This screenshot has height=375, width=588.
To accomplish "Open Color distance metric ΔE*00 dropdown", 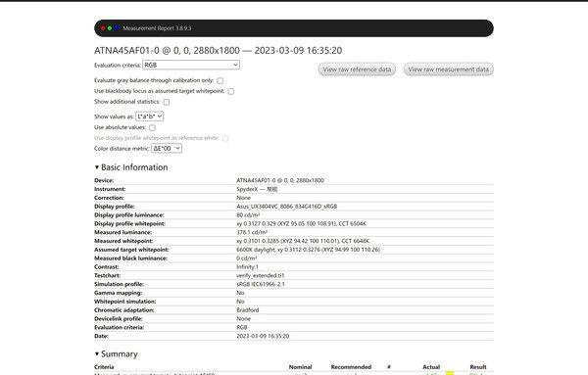I will pos(167,149).
